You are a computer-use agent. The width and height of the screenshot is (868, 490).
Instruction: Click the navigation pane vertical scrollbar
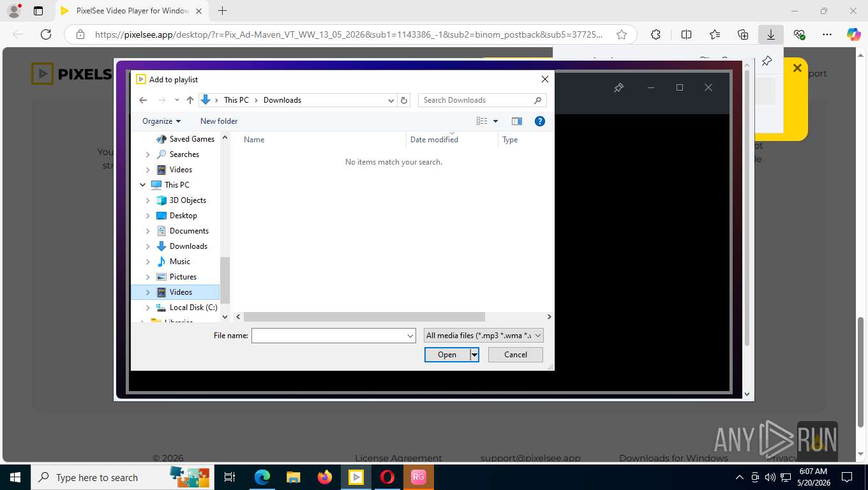click(225, 279)
